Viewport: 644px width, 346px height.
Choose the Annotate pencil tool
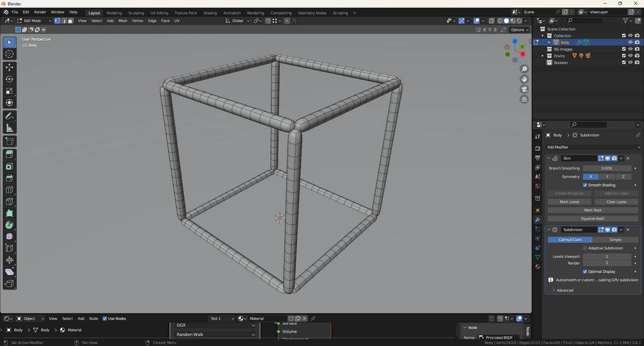tap(10, 116)
